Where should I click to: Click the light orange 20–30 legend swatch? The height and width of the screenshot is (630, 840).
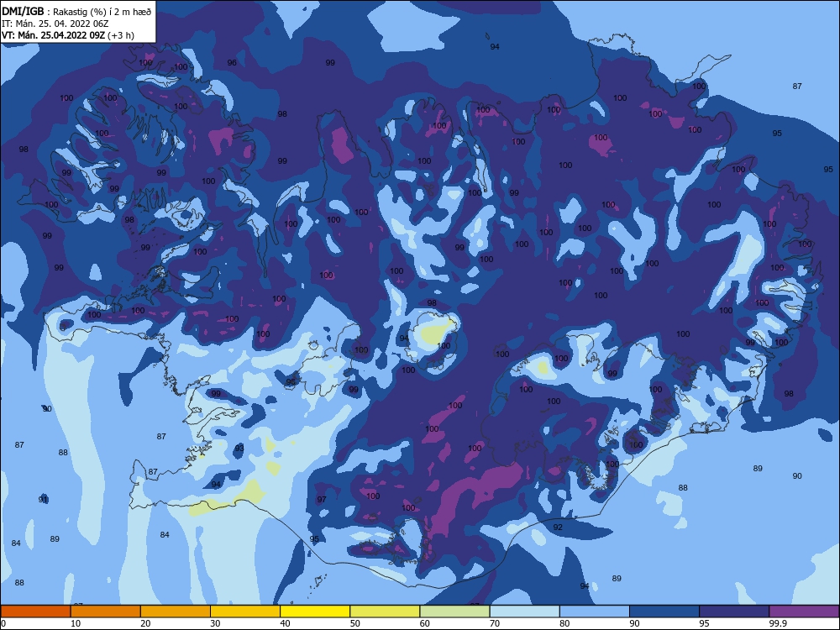tap(176, 612)
